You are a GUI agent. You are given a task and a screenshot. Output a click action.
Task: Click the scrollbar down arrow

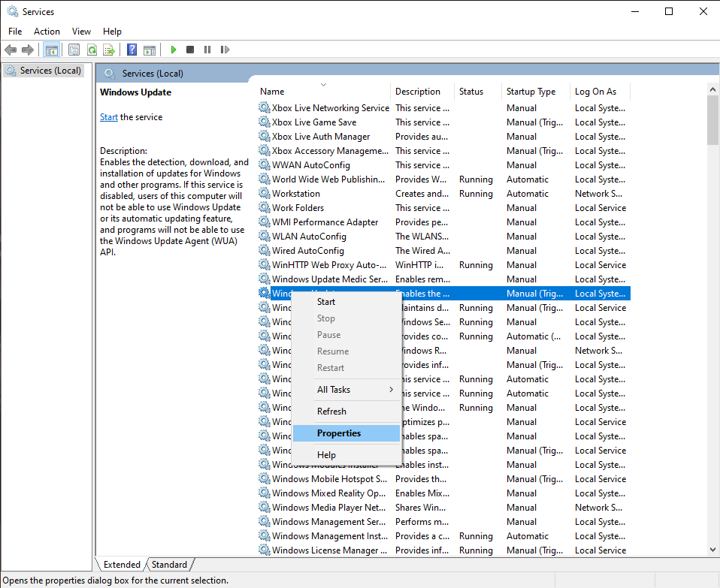click(712, 550)
